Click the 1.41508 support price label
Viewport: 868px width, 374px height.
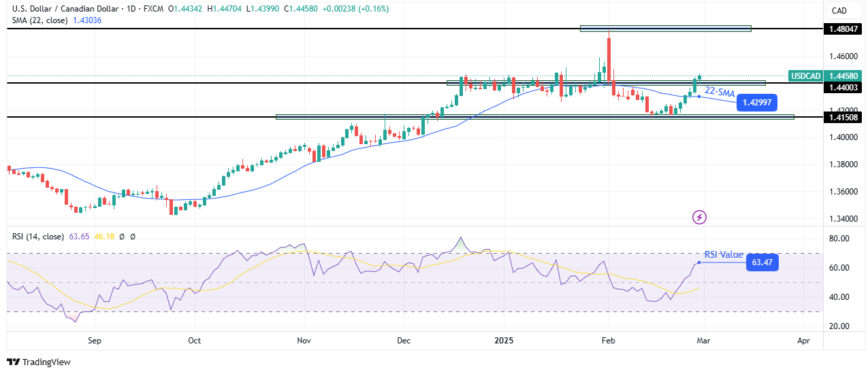click(x=842, y=117)
